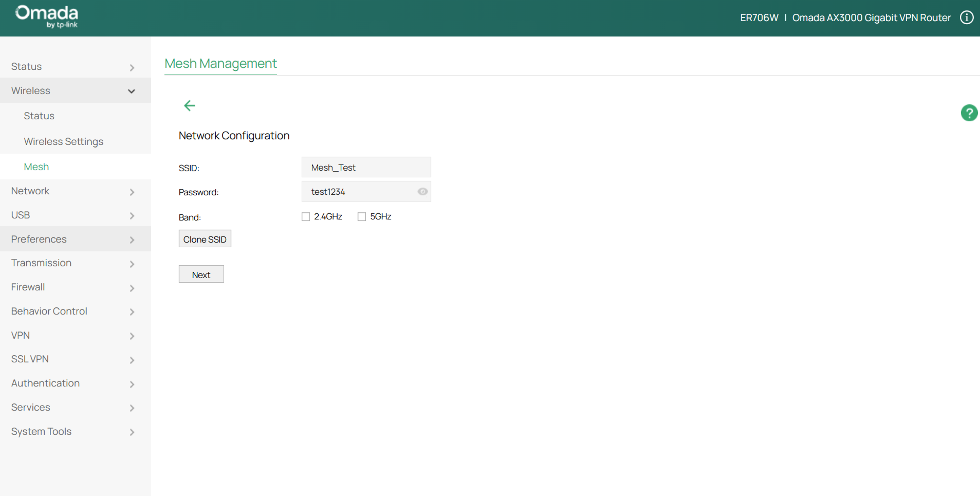Open the Transmission menu

point(41,263)
